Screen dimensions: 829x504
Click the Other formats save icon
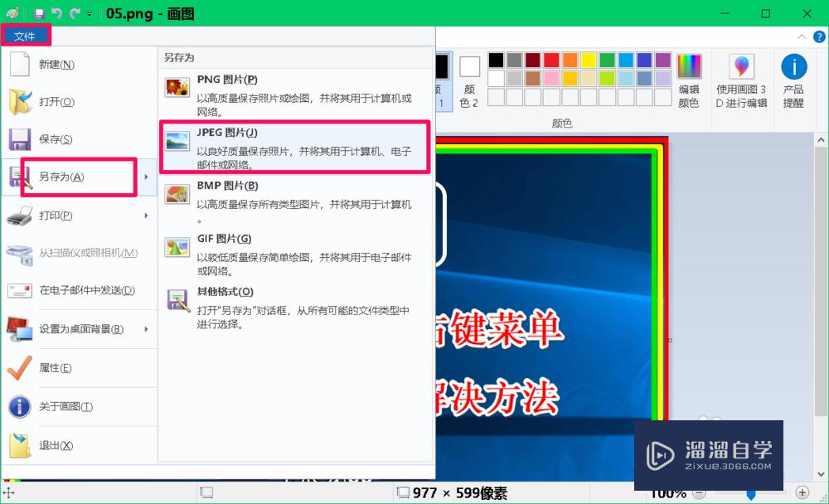(x=177, y=300)
